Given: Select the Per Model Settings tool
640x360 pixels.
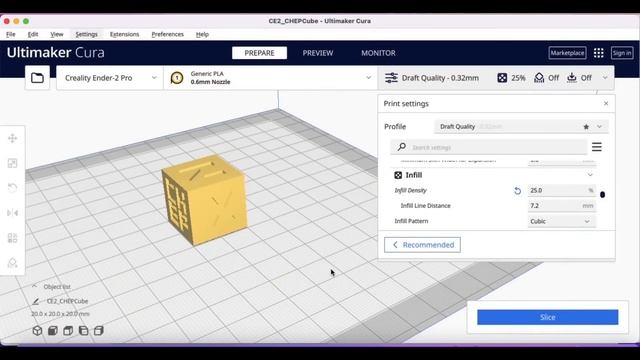Looking at the screenshot, I should coord(13,238).
